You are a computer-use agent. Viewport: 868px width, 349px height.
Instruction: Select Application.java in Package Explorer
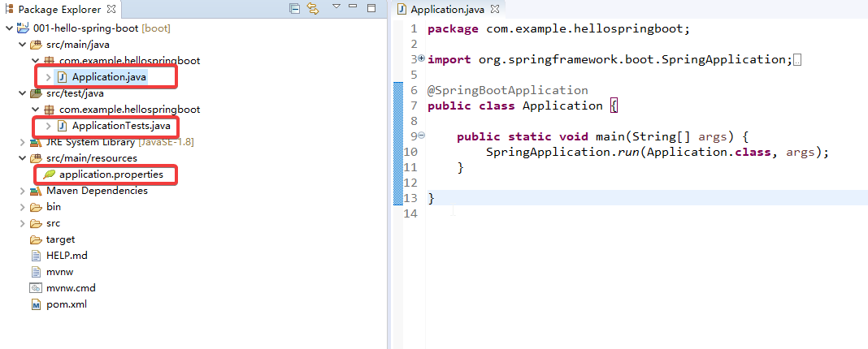(x=109, y=77)
